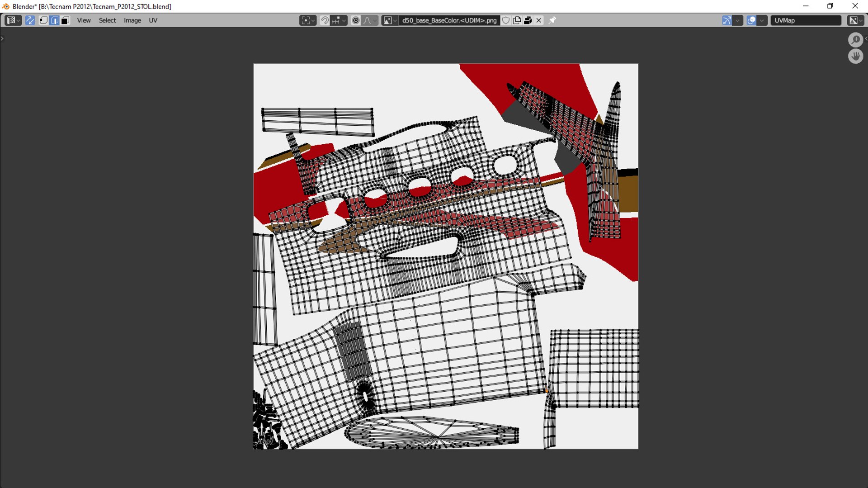Toggle pin image icon
Image resolution: width=868 pixels, height=488 pixels.
coord(552,20)
